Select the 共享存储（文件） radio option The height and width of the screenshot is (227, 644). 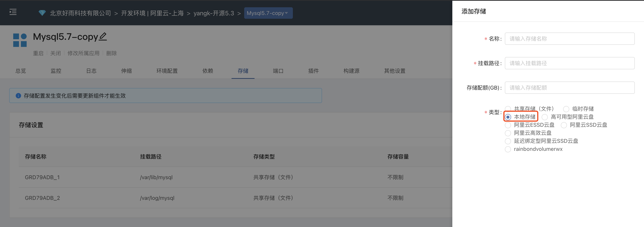coord(508,109)
